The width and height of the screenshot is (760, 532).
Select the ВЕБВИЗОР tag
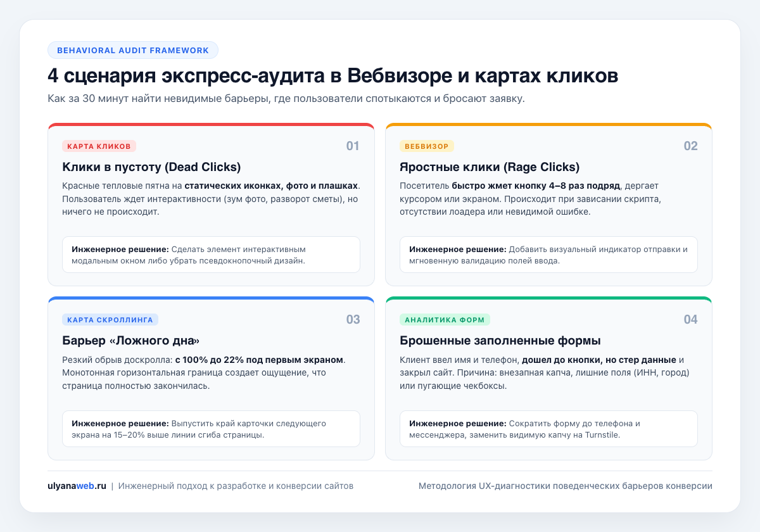(x=427, y=146)
